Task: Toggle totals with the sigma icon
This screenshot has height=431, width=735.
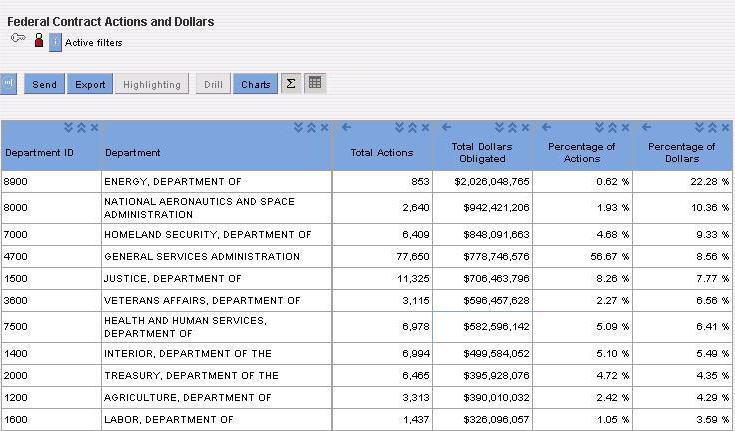Action: 291,84
